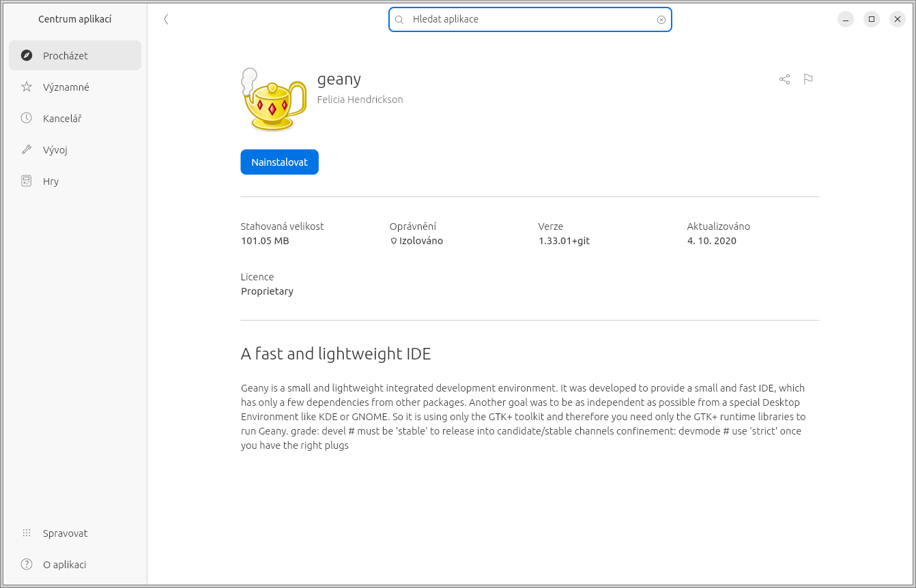Click the Licence label
Screen dimensions: 916x588
click(x=257, y=277)
